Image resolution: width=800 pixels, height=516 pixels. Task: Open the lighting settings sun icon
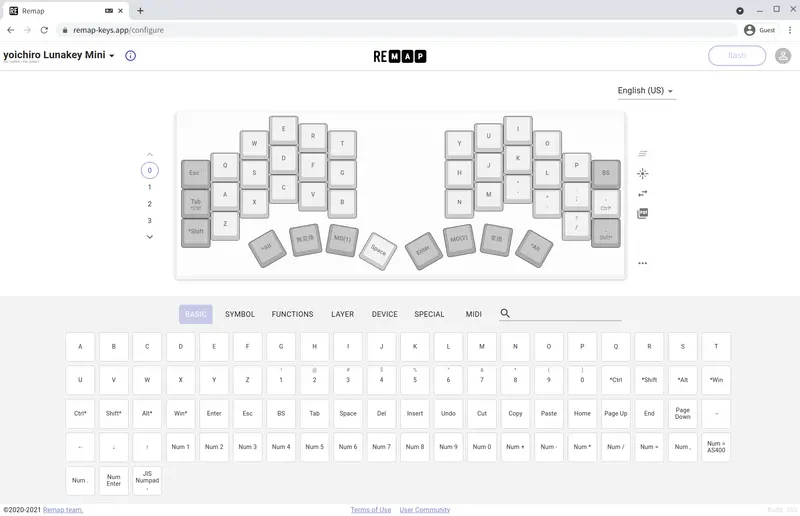coord(642,174)
